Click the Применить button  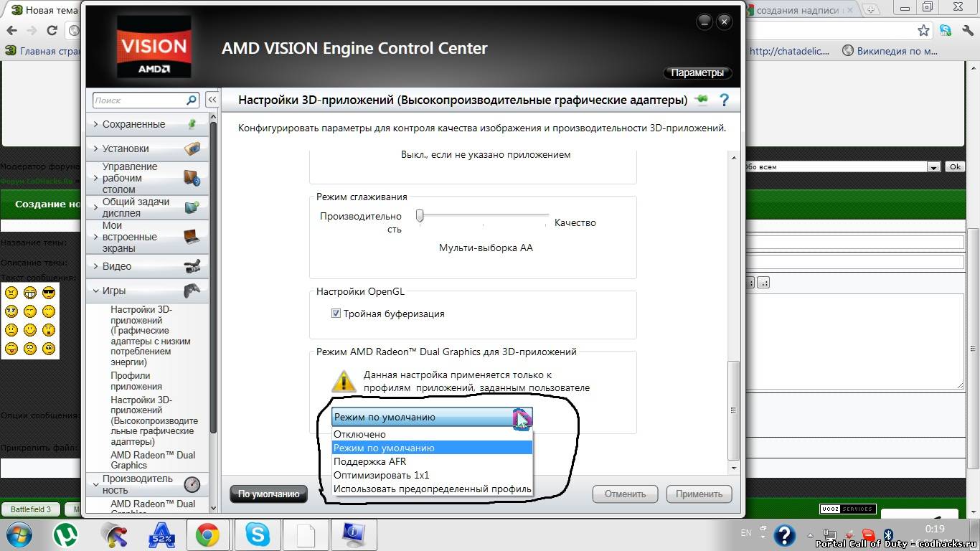pyautogui.click(x=699, y=494)
